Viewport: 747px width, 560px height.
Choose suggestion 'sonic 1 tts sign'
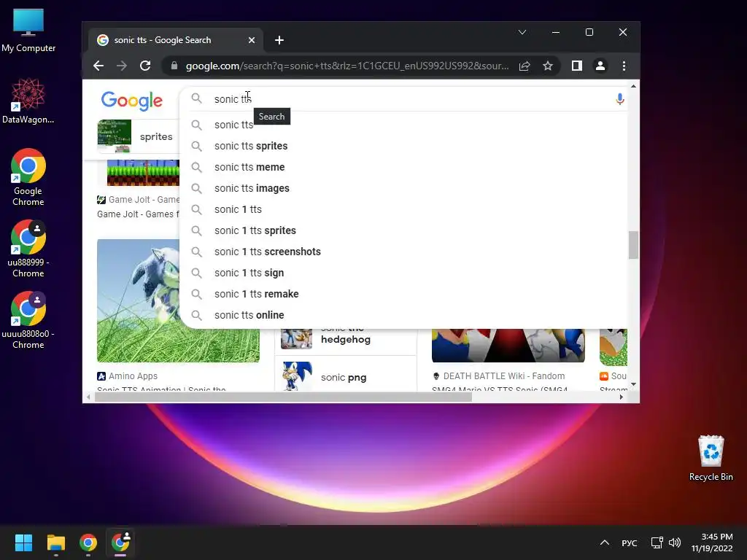click(x=403, y=273)
